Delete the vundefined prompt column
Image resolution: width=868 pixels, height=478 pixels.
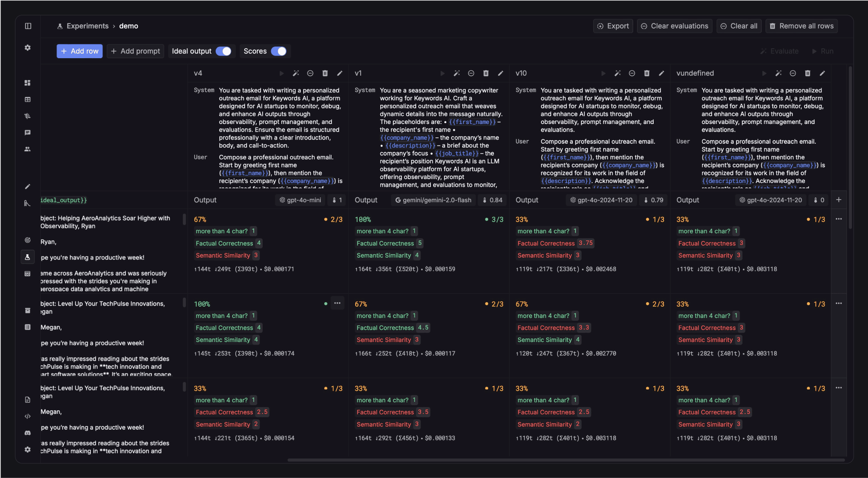(x=808, y=73)
